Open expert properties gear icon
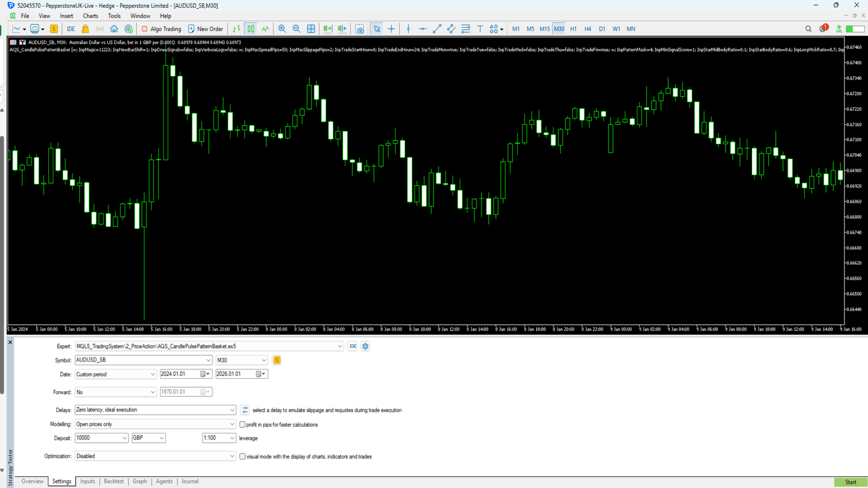The image size is (868, 488). tap(365, 346)
